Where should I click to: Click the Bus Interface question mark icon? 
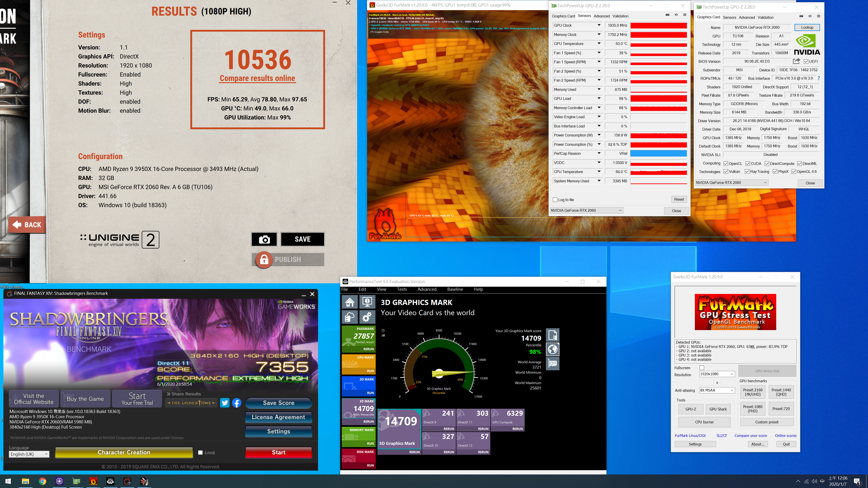coord(819,78)
